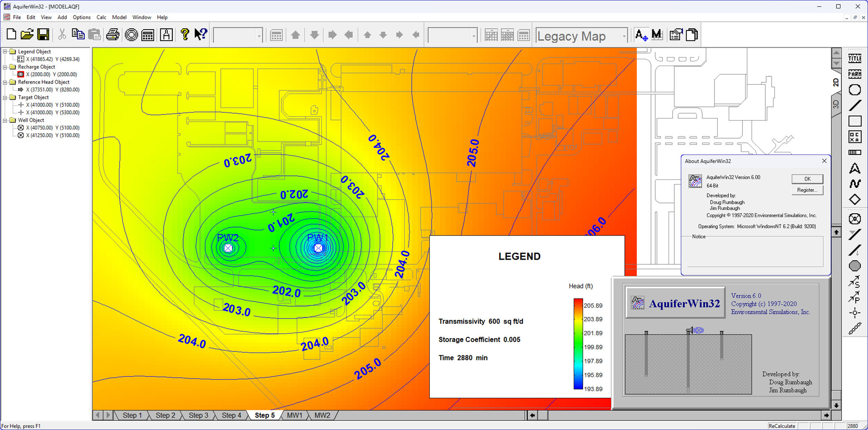Image resolution: width=868 pixels, height=430 pixels.
Task: Collapse the Target Object tree node
Action: click(5, 97)
